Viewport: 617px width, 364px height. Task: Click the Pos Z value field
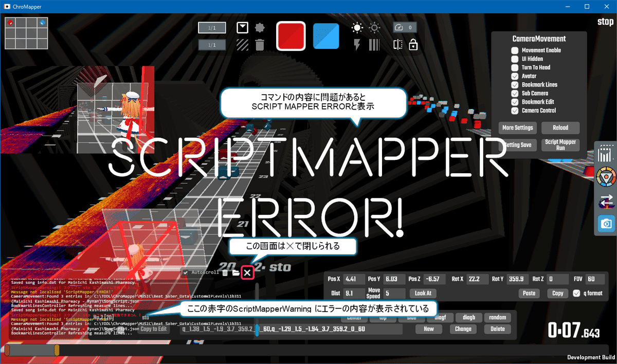pyautogui.click(x=435, y=279)
